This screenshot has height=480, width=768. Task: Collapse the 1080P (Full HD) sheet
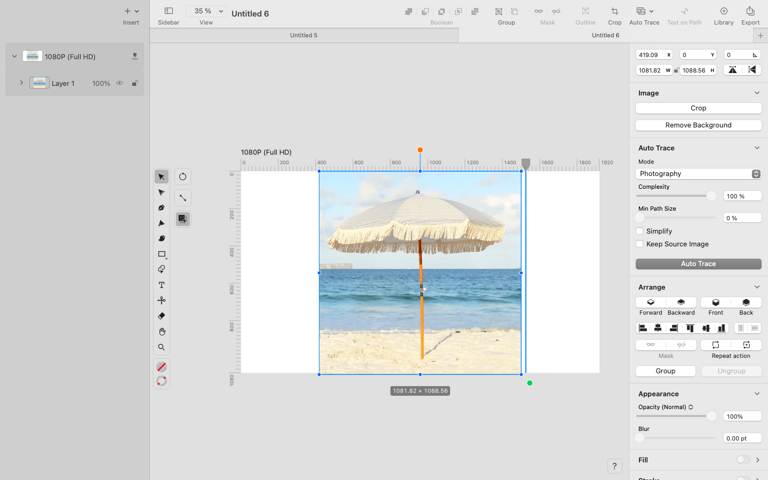(14, 56)
